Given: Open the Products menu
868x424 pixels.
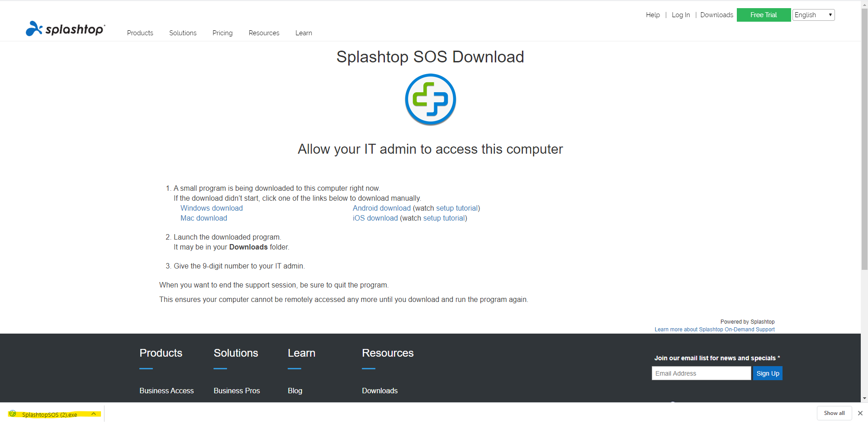Looking at the screenshot, I should click(x=140, y=33).
